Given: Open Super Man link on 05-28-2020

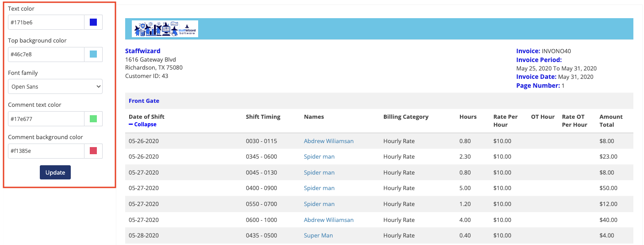Looking at the screenshot, I should (318, 235).
